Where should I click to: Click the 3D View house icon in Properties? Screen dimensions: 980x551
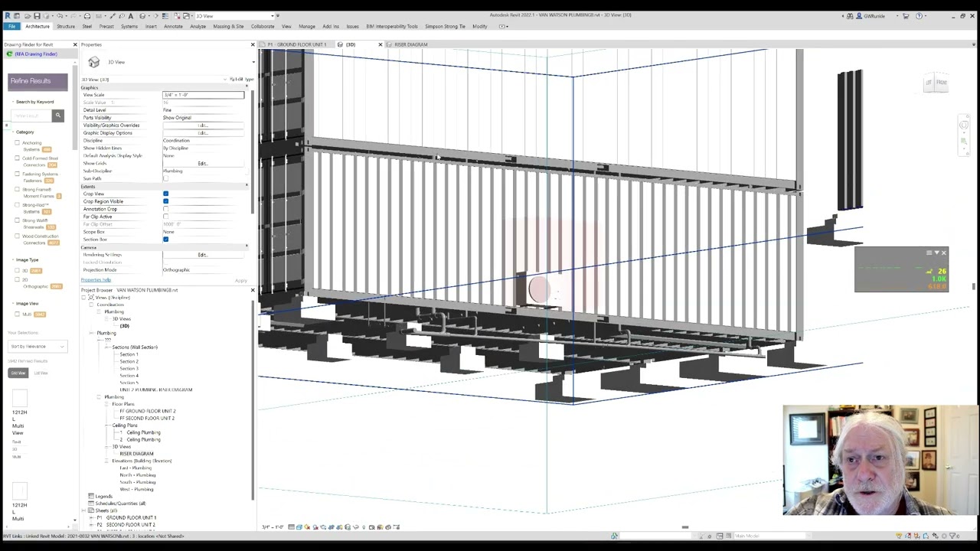(93, 62)
